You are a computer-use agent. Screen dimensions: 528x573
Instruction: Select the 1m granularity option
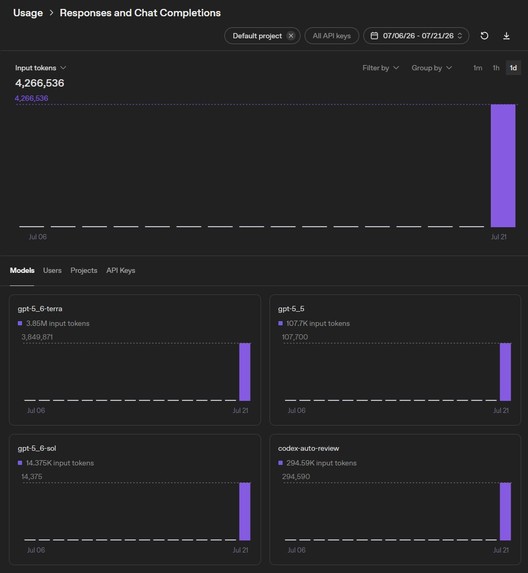pyautogui.click(x=478, y=68)
